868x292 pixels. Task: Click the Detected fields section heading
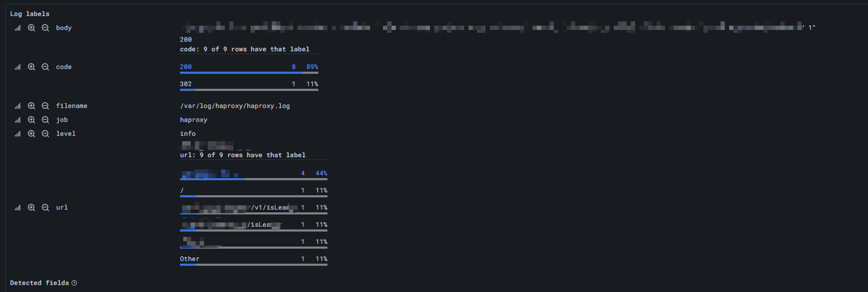point(40,283)
